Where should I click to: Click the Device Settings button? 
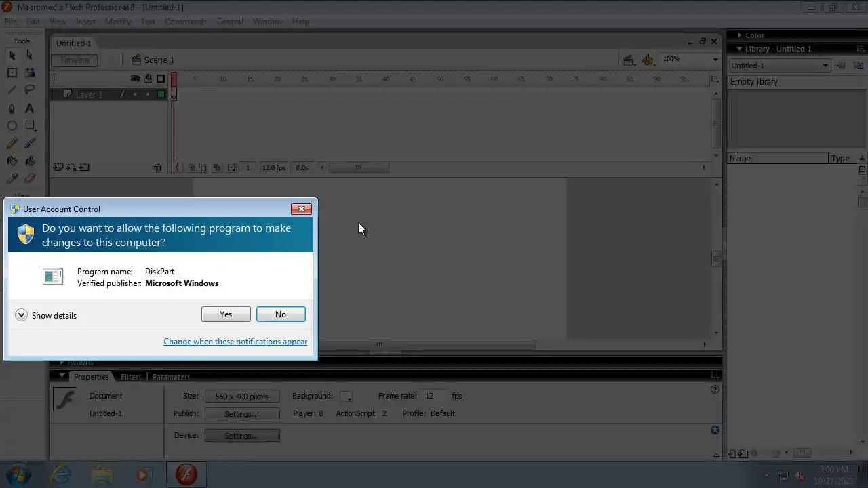click(x=242, y=436)
